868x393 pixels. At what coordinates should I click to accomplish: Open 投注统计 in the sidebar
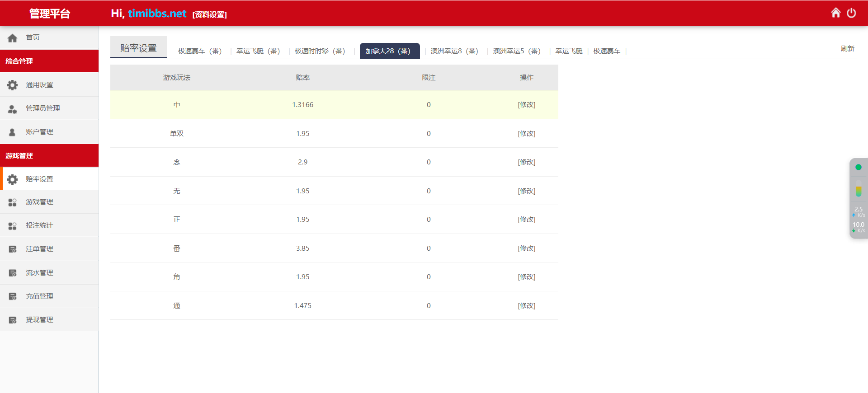(49, 225)
